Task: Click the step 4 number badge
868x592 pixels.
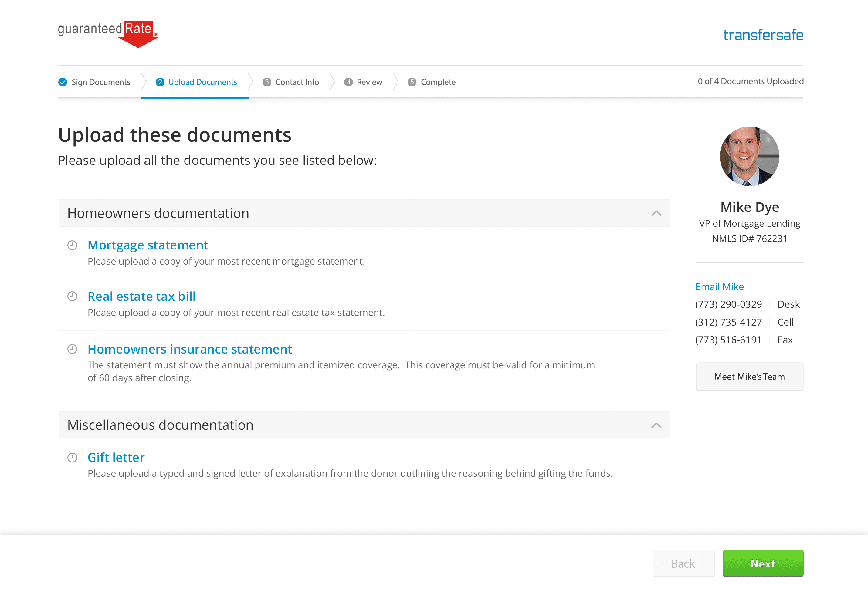Action: click(348, 82)
